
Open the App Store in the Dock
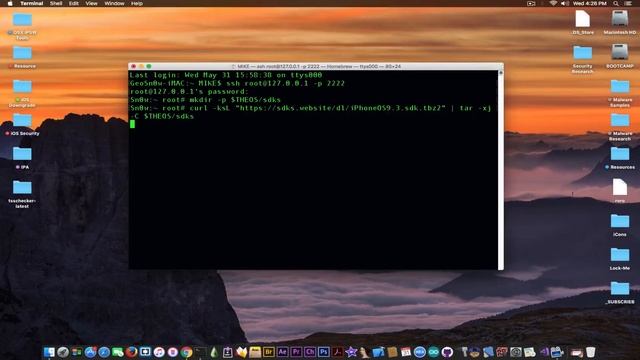[x=90, y=352]
